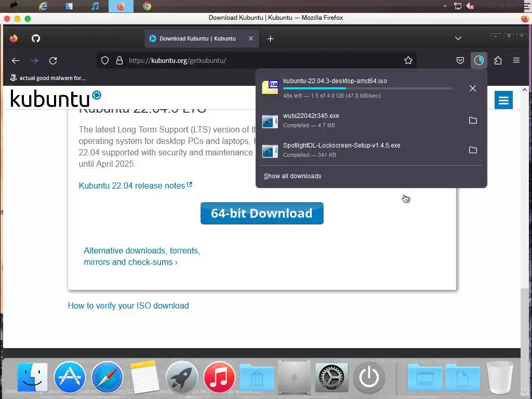Bookmark this page with the star

(408, 60)
